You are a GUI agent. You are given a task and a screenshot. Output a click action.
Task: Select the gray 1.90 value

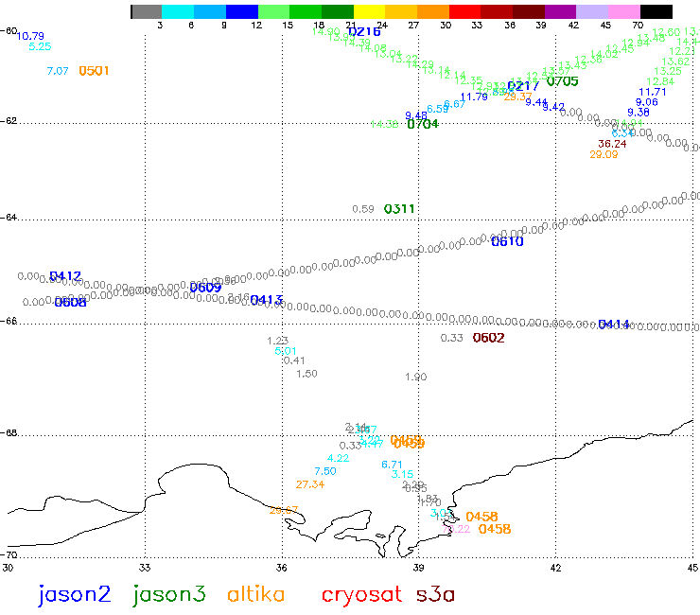[415, 377]
